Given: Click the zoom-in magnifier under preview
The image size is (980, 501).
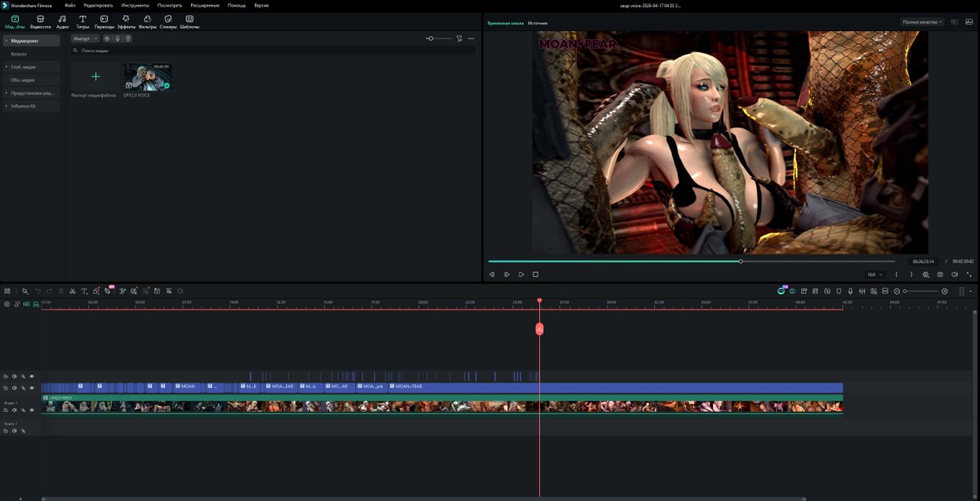Looking at the screenshot, I should click(926, 275).
